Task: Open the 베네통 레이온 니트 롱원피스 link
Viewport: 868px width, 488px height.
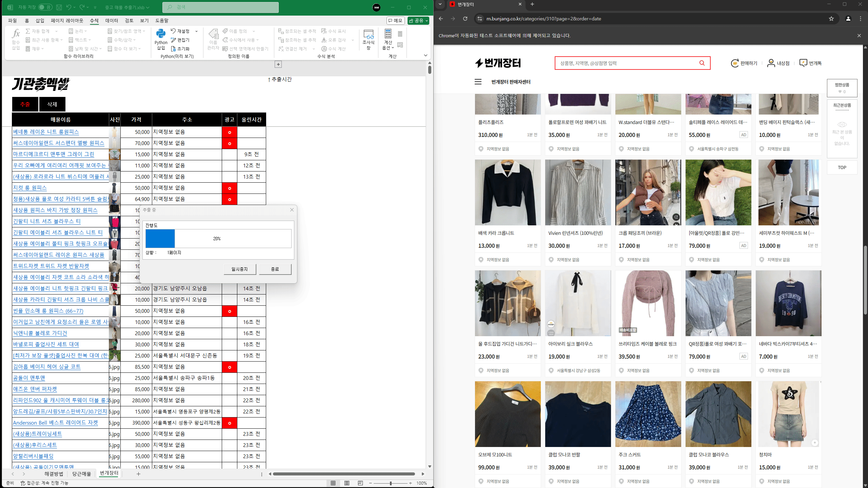Action: [x=46, y=132]
